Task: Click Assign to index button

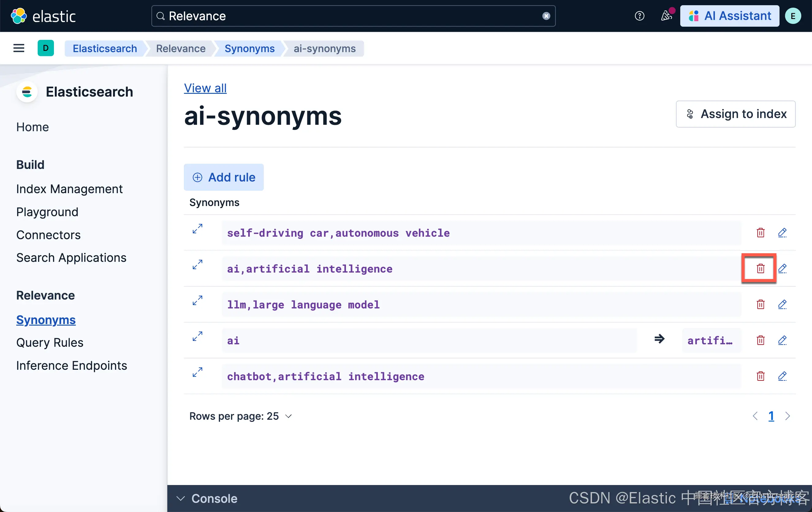Action: [x=735, y=114]
